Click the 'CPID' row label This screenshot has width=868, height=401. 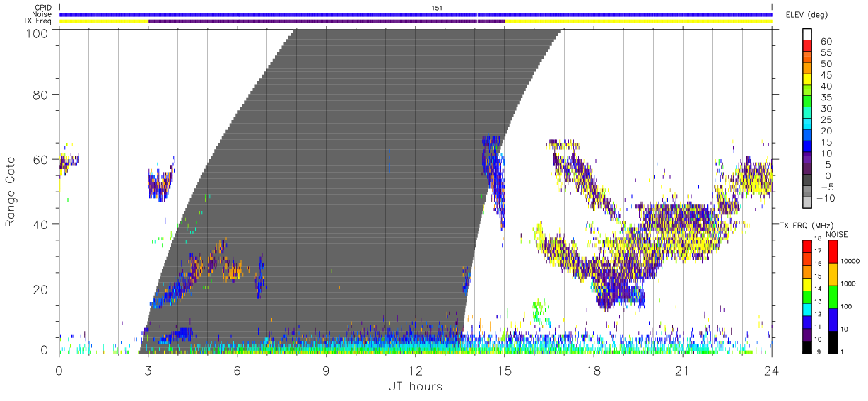click(42, 7)
